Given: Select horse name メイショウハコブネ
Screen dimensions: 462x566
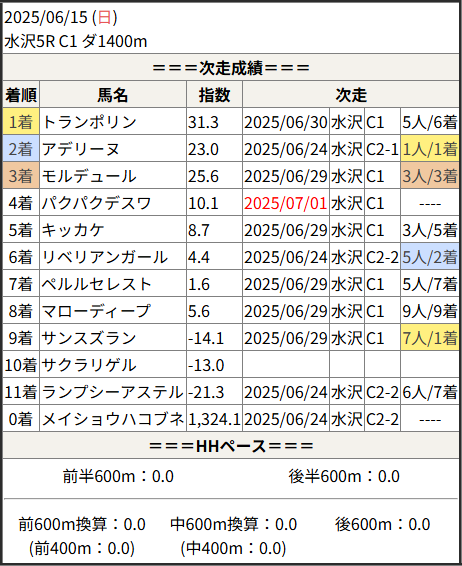Looking at the screenshot, I should [113, 419].
